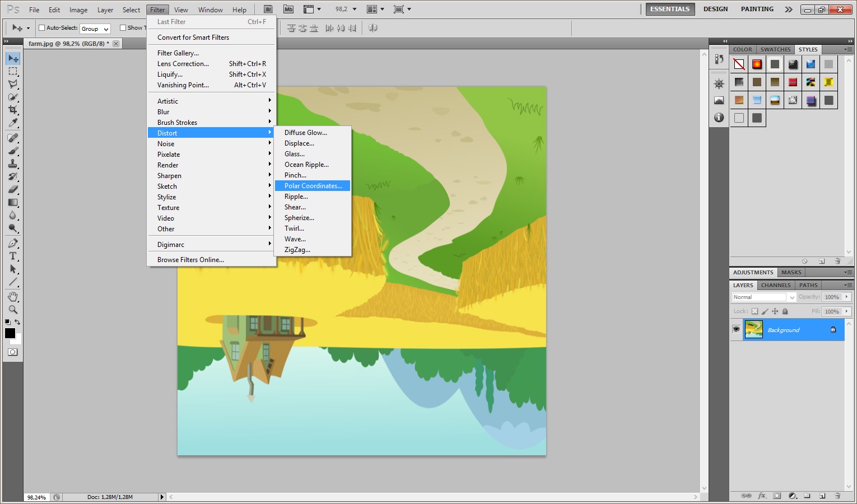Image resolution: width=857 pixels, height=504 pixels.
Task: Select the Spot Healing Brush tool
Action: 13,138
